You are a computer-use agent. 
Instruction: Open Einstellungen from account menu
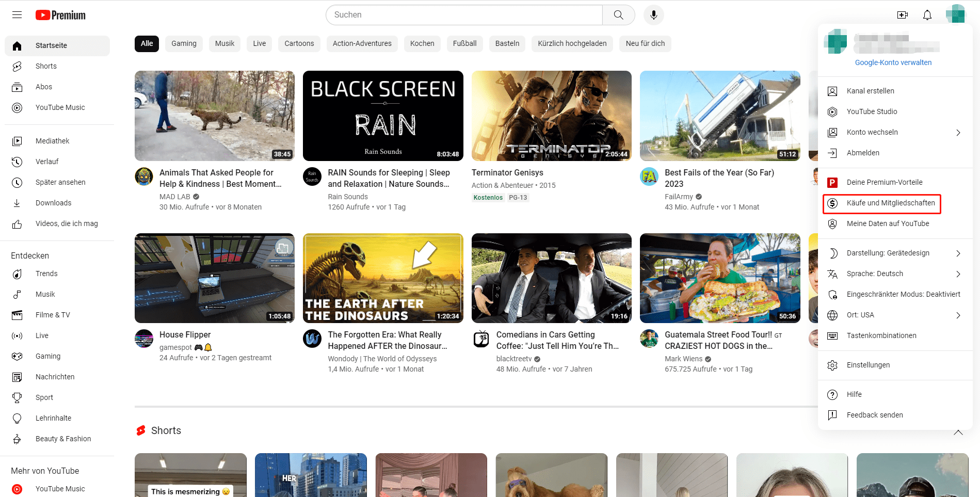click(x=895, y=365)
